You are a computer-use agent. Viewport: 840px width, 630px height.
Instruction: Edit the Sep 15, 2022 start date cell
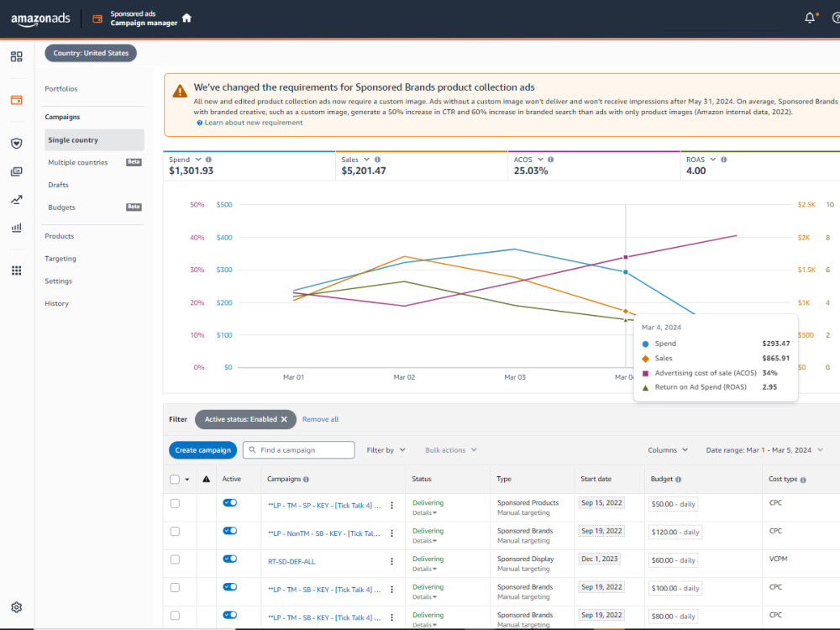tap(601, 503)
